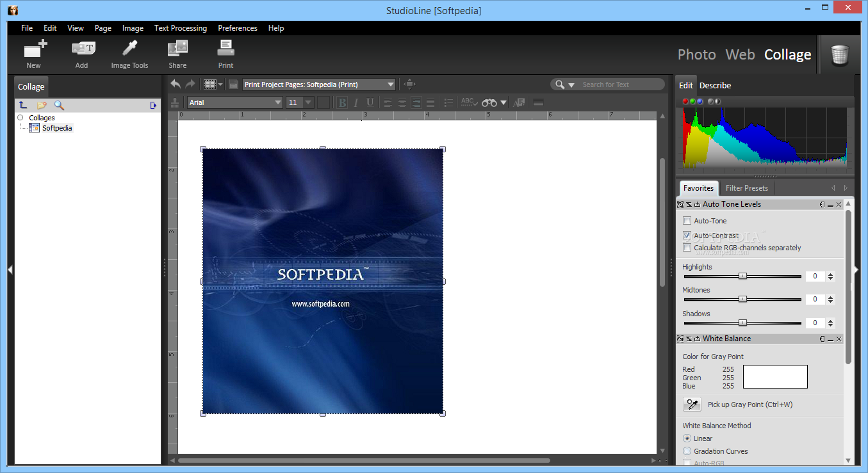Justify text alignment
This screenshot has width=868, height=473.
430,102
